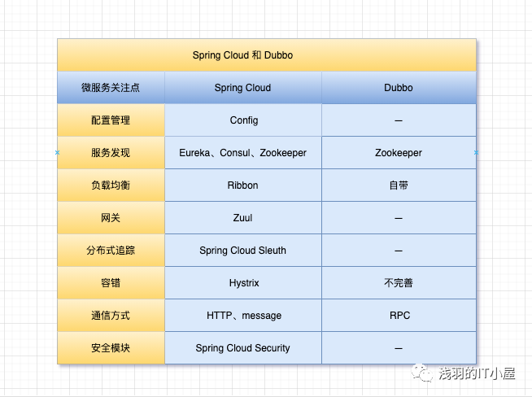532x397 pixels.
Task: Select the 'Config' cell
Action: (243, 120)
